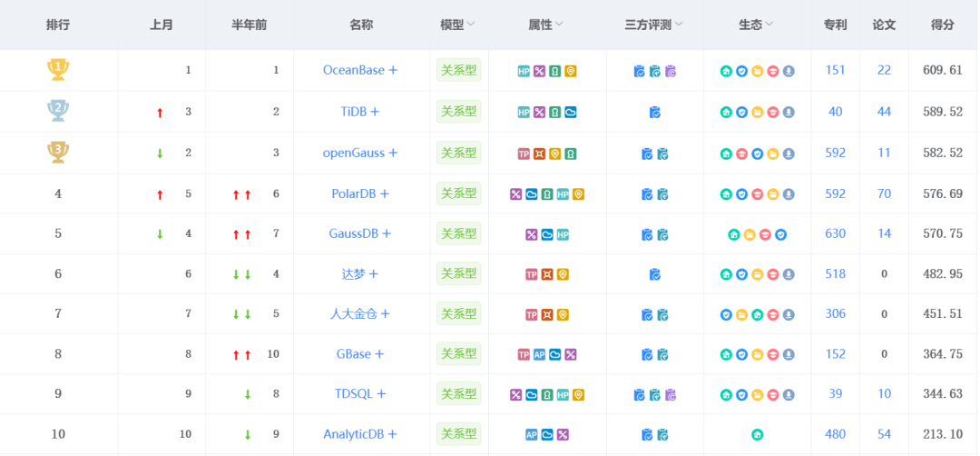
Task: Open the 人大金仓 database link
Action: [354, 314]
